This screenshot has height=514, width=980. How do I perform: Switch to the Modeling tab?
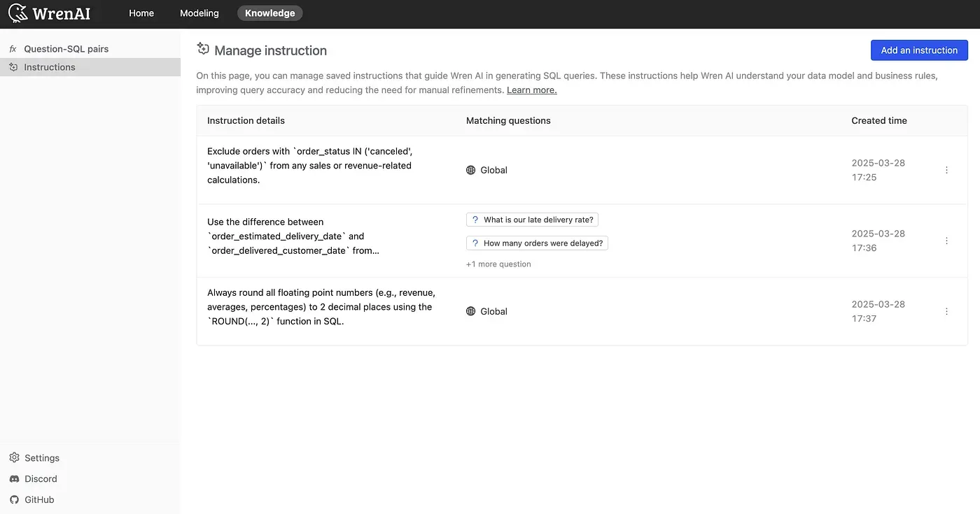(x=199, y=13)
